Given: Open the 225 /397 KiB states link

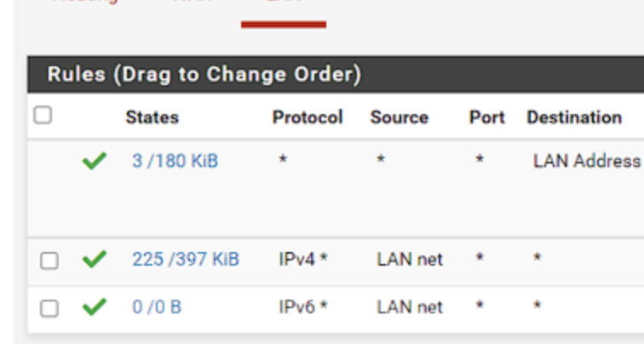Looking at the screenshot, I should (x=185, y=260).
